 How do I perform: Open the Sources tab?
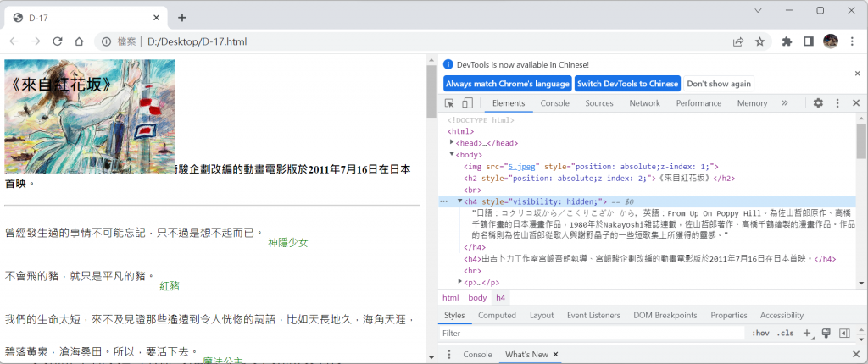pos(599,103)
